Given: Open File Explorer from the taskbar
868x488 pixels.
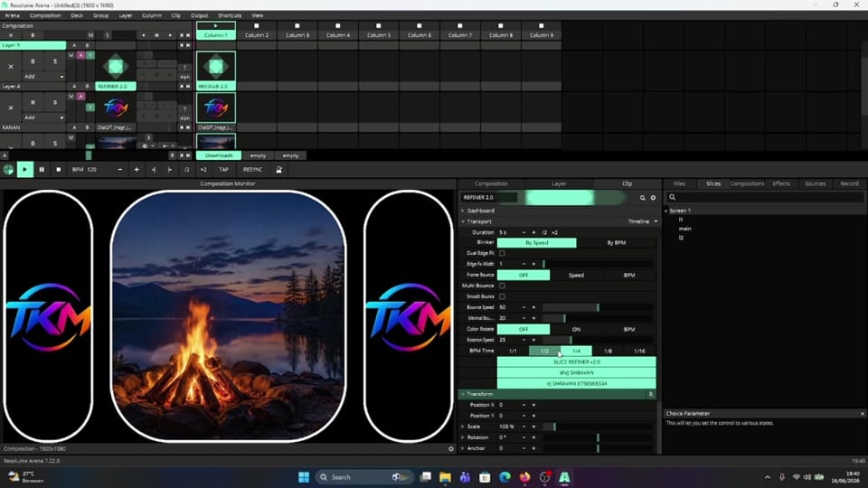Looking at the screenshot, I should [x=445, y=477].
